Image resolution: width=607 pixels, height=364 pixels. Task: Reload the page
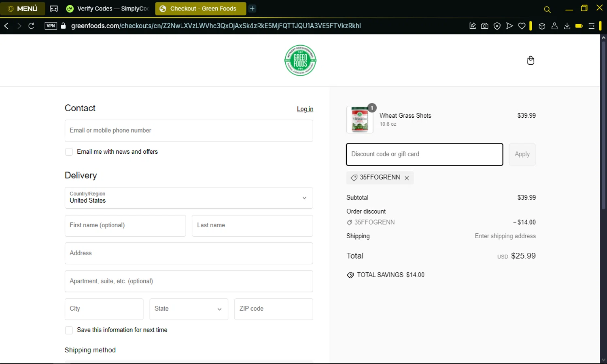tap(31, 26)
